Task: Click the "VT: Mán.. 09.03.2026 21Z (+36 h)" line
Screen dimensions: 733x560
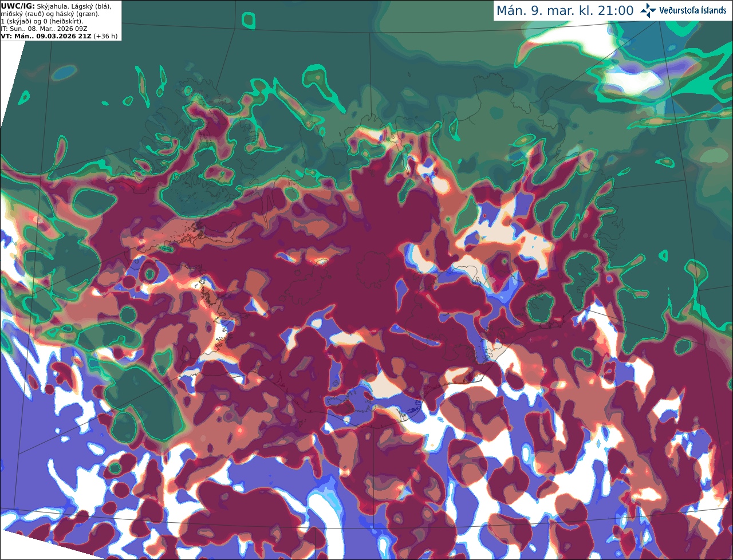Action: pos(60,36)
